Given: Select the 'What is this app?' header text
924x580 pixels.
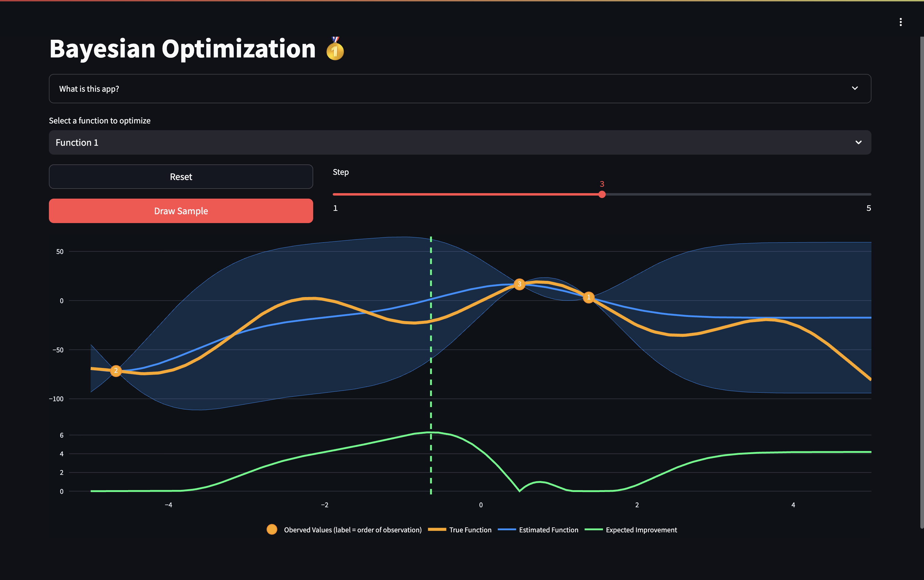Looking at the screenshot, I should click(89, 89).
